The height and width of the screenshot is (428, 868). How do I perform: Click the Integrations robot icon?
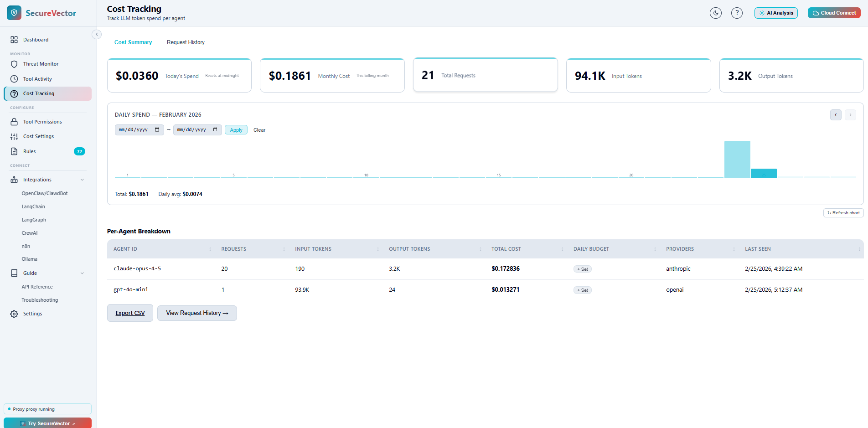[x=14, y=180]
